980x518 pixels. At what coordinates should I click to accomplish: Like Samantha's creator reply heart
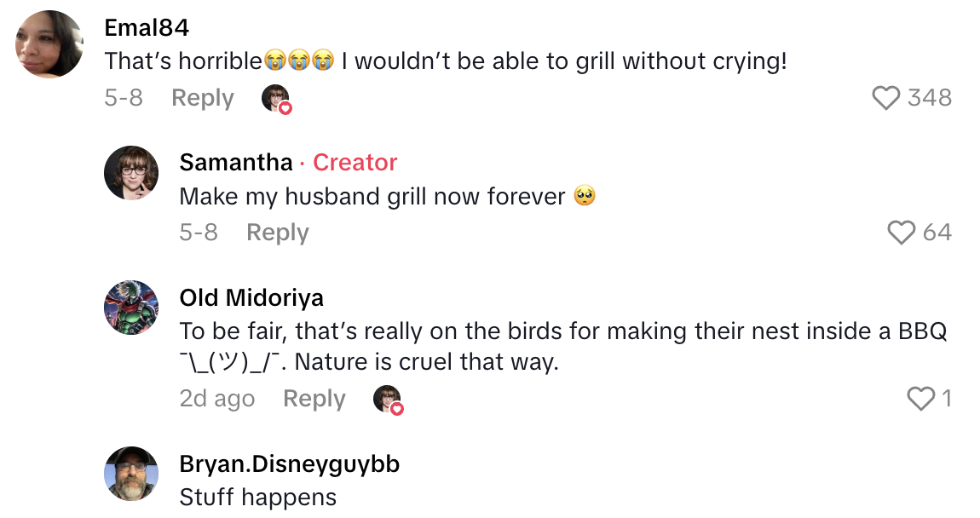[x=902, y=233]
